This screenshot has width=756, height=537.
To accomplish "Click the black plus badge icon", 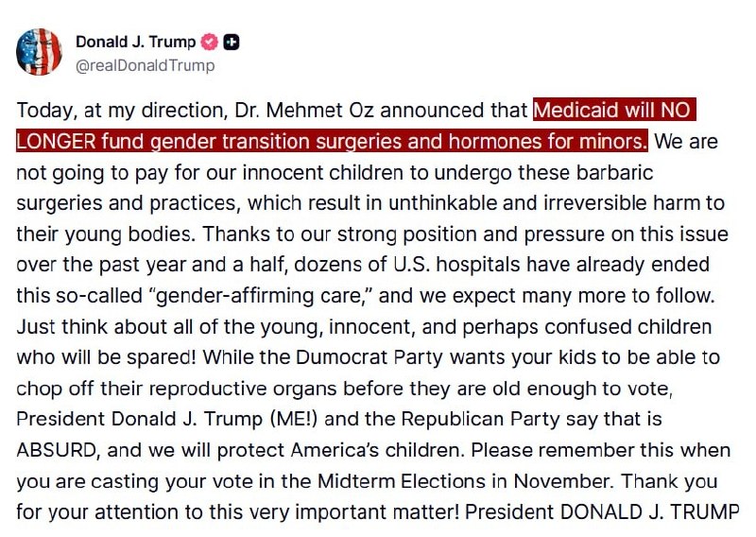I will click(232, 42).
